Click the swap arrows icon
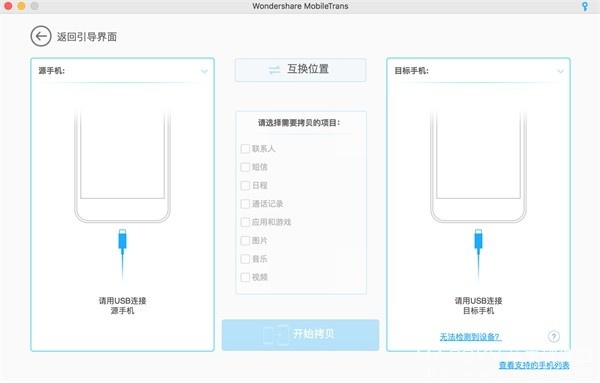This screenshot has height=383, width=600. click(274, 70)
